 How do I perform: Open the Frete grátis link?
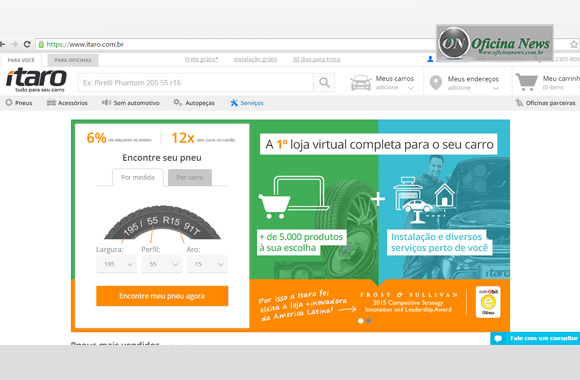(202, 59)
